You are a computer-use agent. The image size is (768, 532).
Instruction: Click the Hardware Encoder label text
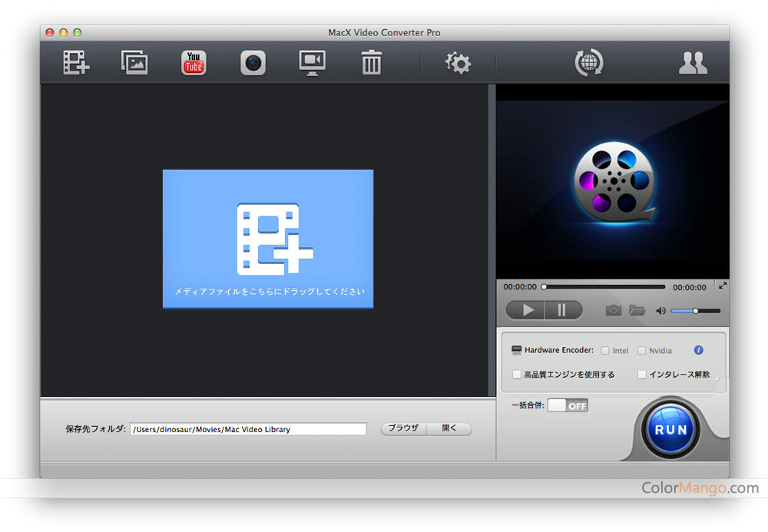pyautogui.click(x=559, y=350)
